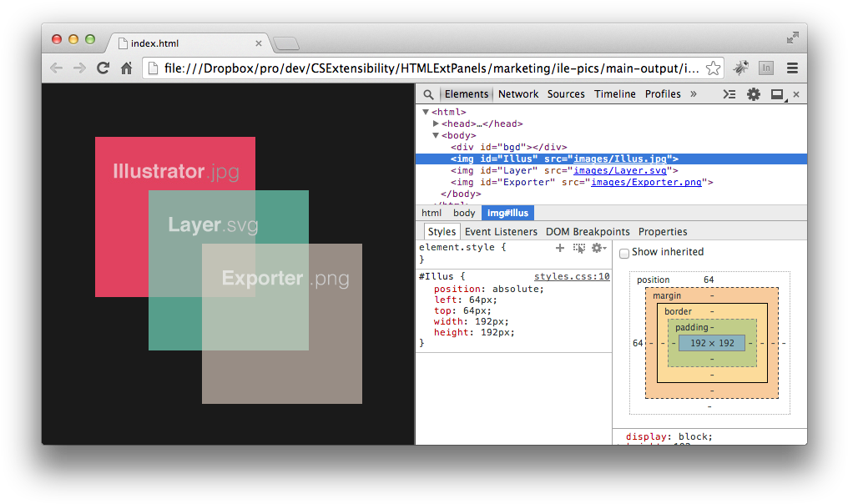Add new style rule plus icon

pos(560,248)
